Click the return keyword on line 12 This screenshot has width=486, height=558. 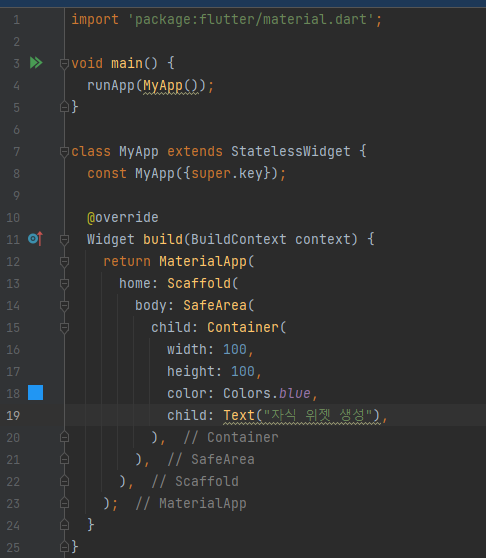127,262
